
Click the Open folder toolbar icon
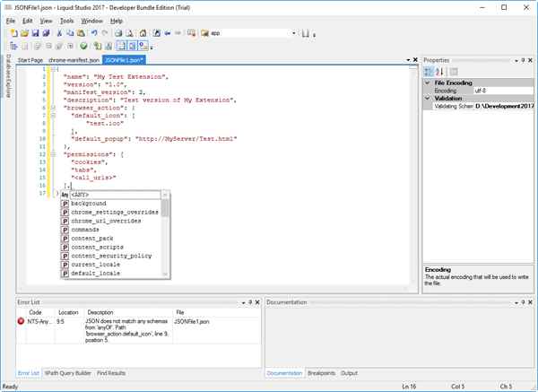(24, 33)
